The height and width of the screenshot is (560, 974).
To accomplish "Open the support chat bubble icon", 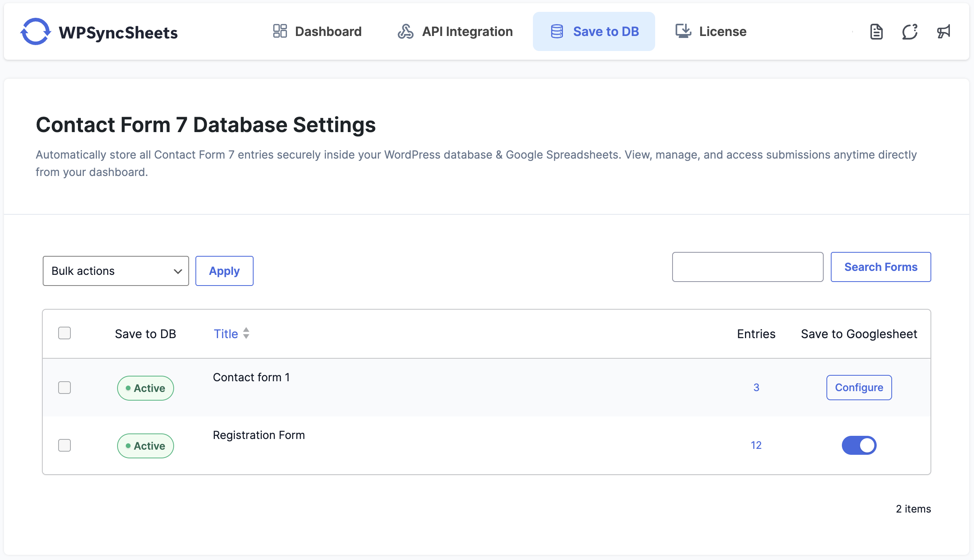I will click(x=910, y=32).
